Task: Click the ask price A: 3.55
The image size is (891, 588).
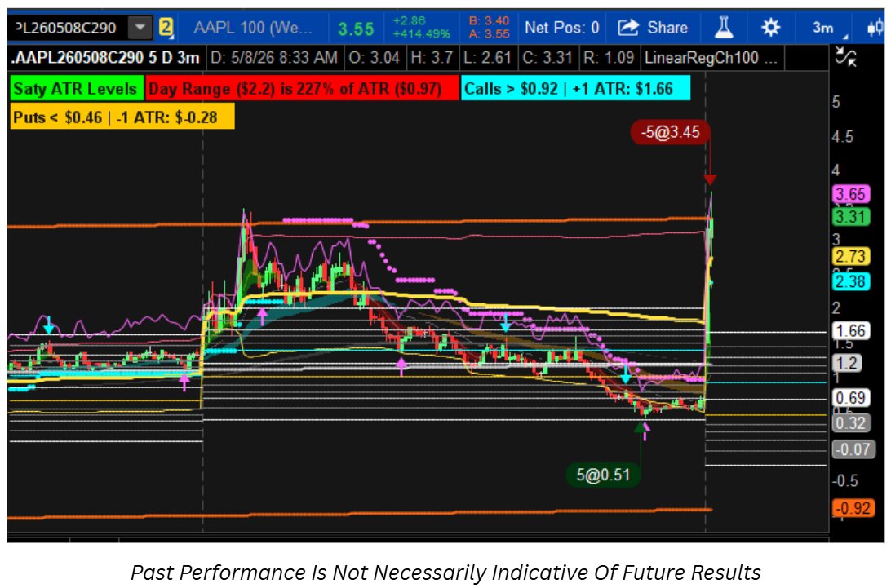Action: (489, 33)
